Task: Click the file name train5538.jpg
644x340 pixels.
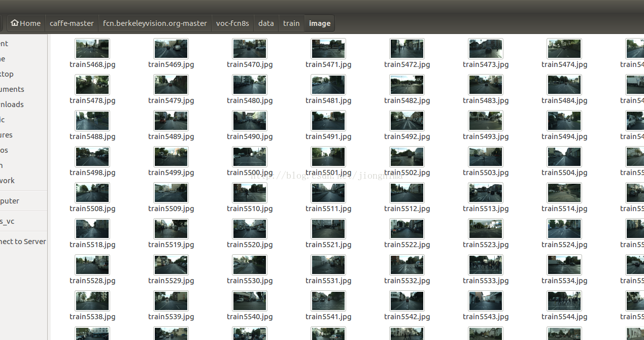Action: point(92,317)
